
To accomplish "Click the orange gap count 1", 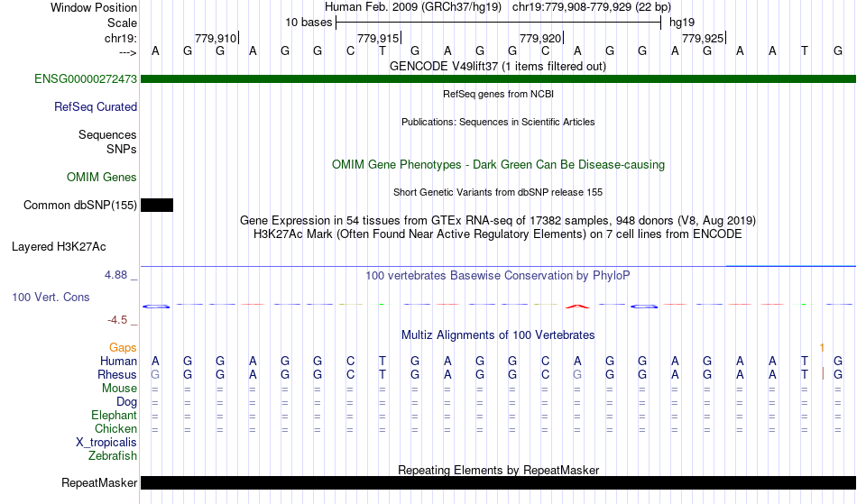I will click(822, 347).
